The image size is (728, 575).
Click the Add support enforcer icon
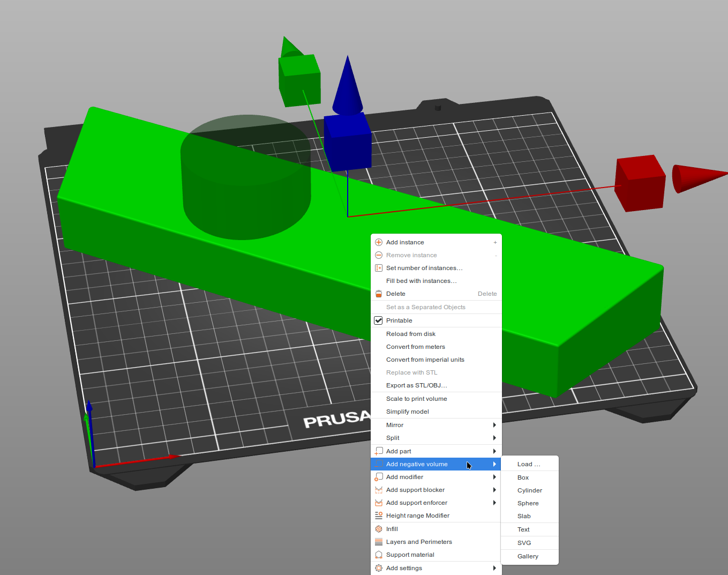point(379,503)
